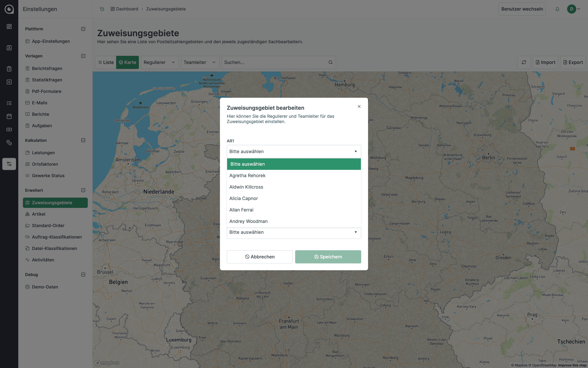Click Speichern button

328,257
